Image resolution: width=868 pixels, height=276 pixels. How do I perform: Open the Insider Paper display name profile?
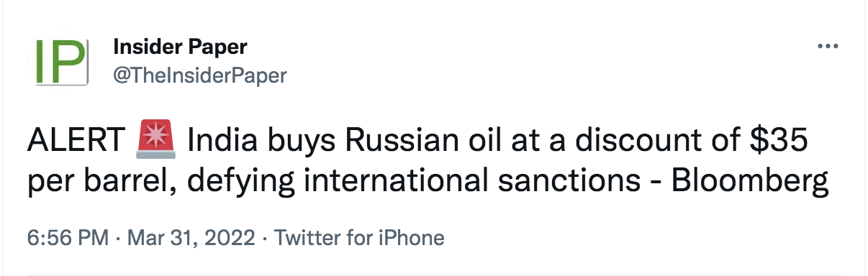tap(181, 47)
